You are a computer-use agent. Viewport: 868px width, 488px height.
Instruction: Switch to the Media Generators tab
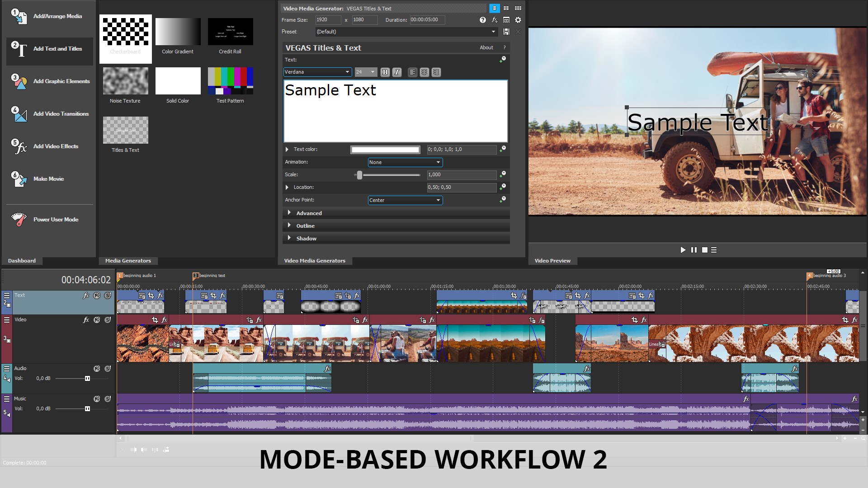tap(128, 260)
